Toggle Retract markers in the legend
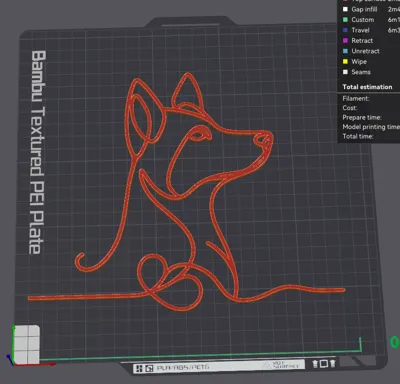Viewport: 400px width, 384px height. (358, 41)
